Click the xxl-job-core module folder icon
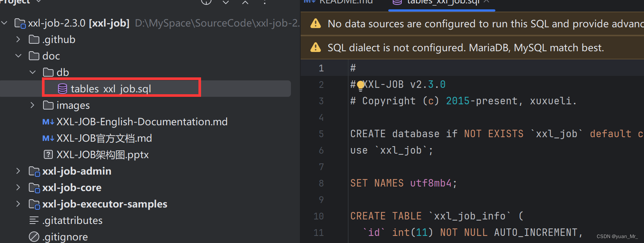The height and width of the screenshot is (243, 644). (x=34, y=188)
